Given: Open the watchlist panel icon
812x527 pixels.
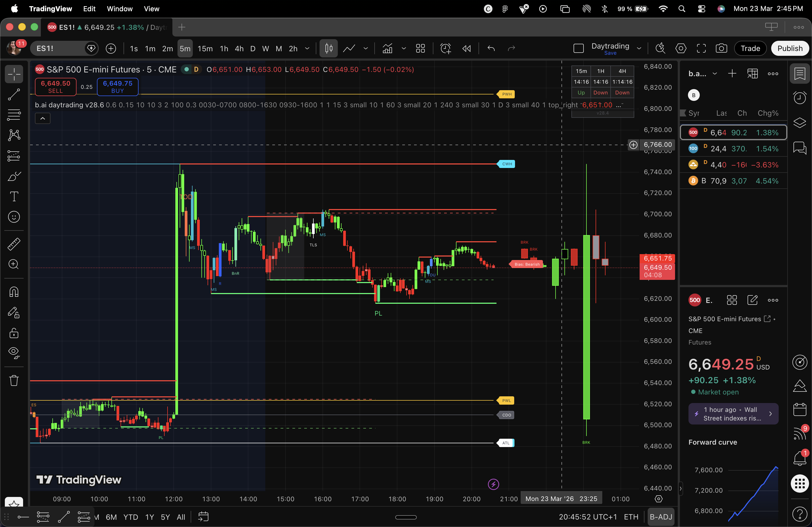Looking at the screenshot, I should coord(800,74).
